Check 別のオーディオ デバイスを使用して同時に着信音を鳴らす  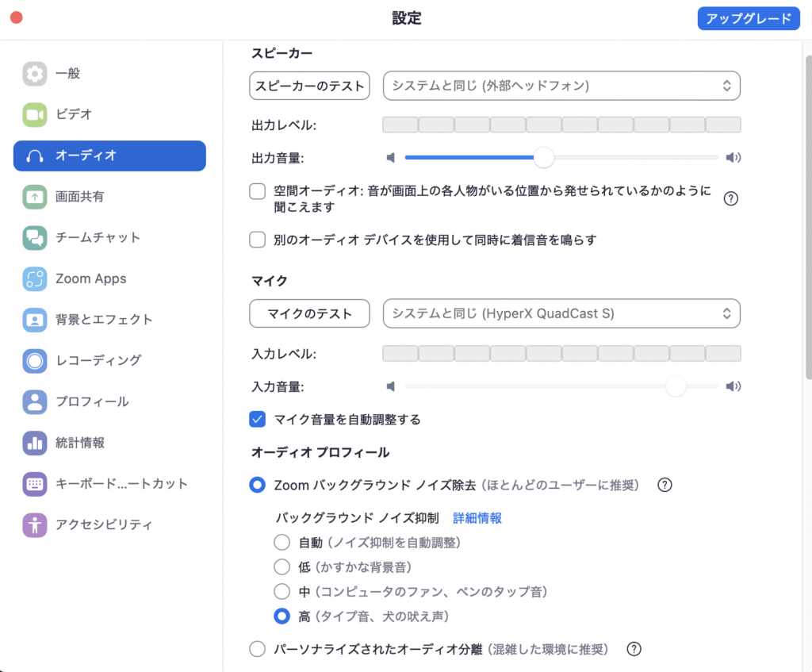(x=258, y=240)
